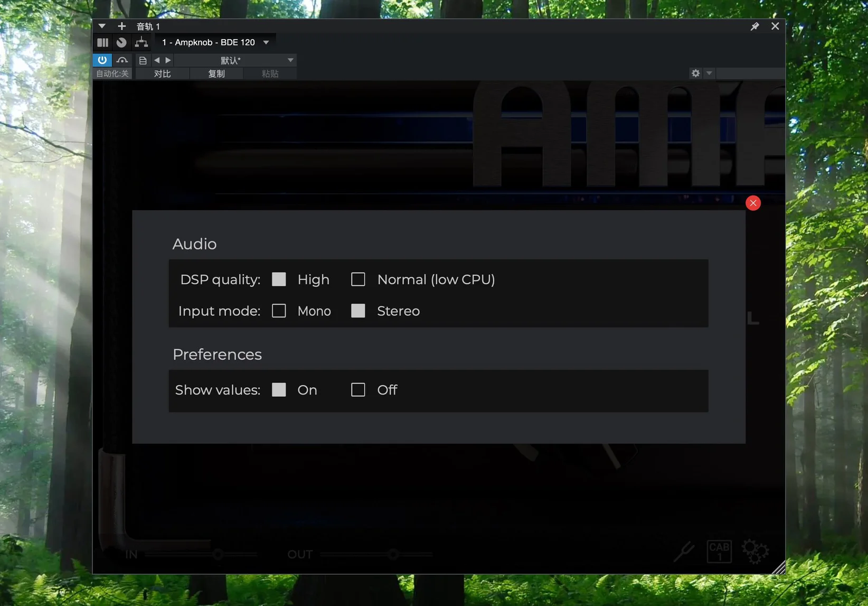The width and height of the screenshot is (868, 606).
Task: Click the add plus icon beside 音轨 1
Action: click(121, 26)
